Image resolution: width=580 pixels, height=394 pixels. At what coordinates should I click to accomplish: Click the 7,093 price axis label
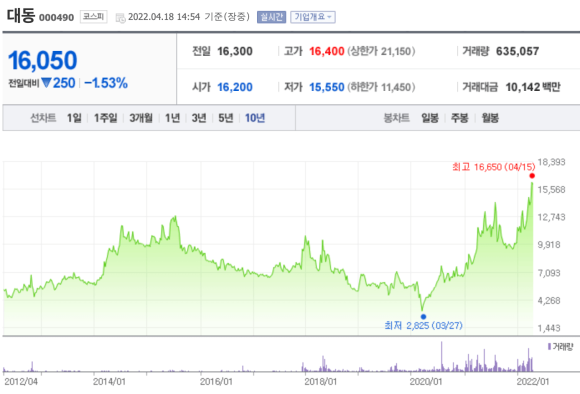pyautogui.click(x=549, y=273)
